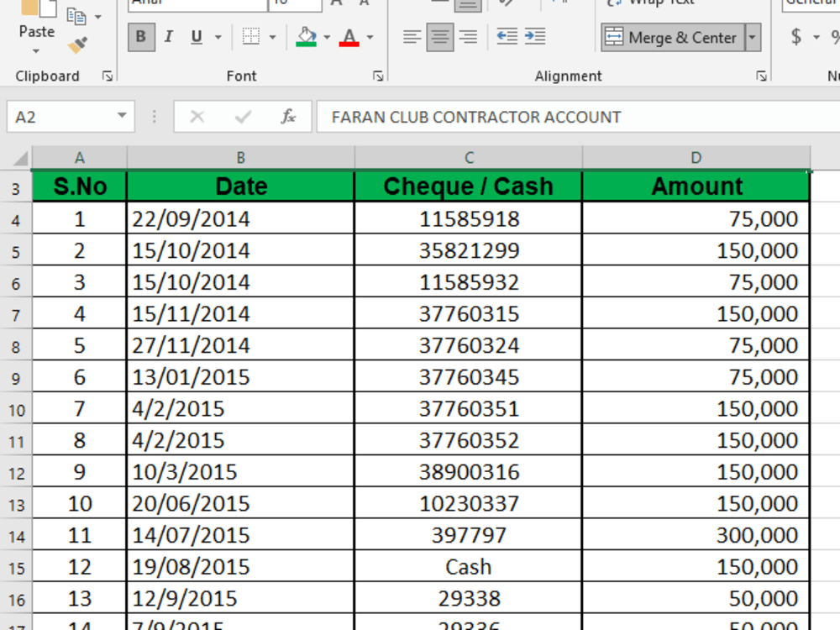Click the S.No header cell

click(80, 186)
